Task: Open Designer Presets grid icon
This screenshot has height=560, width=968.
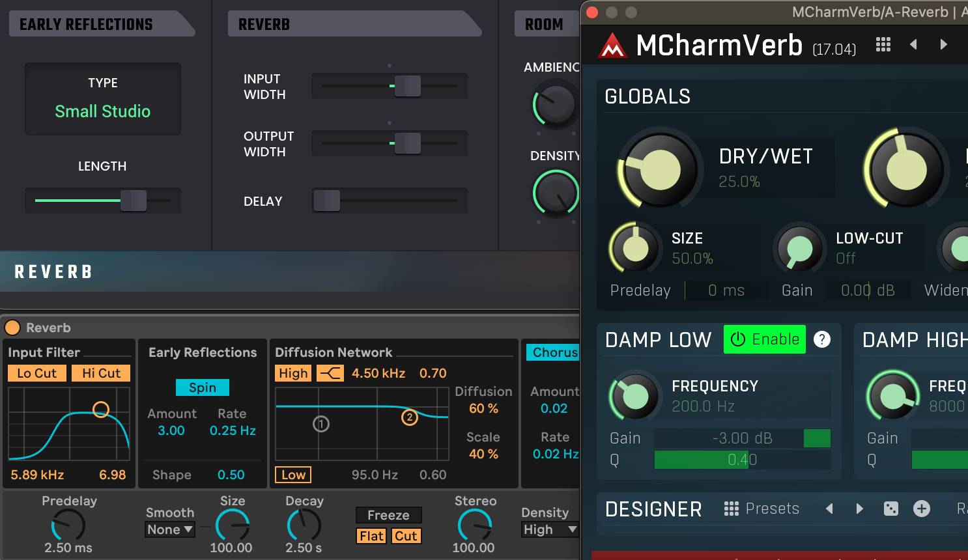Action: click(731, 509)
